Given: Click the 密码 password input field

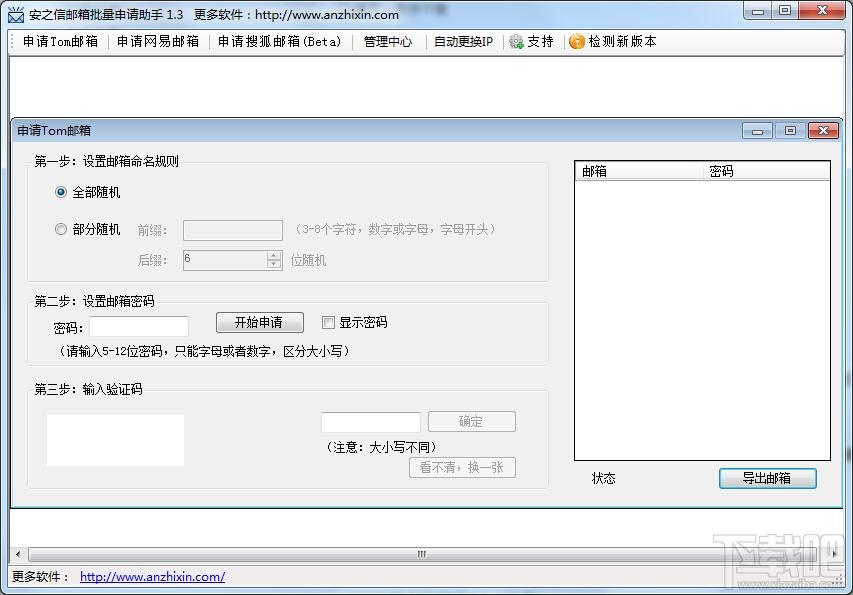Looking at the screenshot, I should tap(139, 327).
